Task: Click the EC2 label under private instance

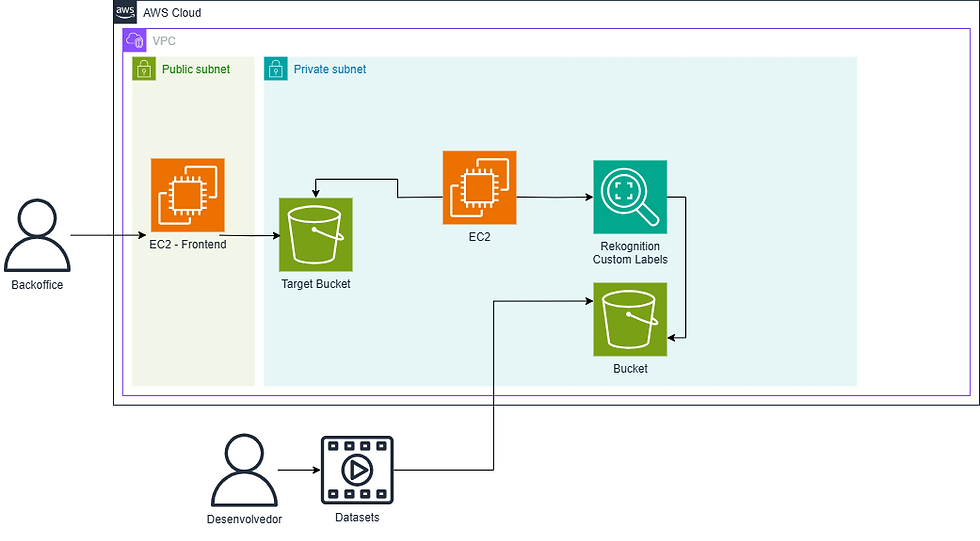Action: (479, 237)
